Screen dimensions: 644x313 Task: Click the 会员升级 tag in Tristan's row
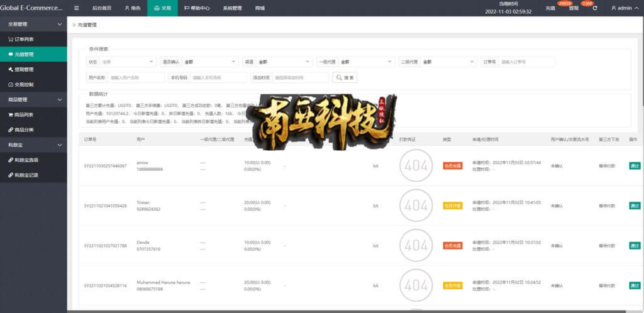pos(453,206)
